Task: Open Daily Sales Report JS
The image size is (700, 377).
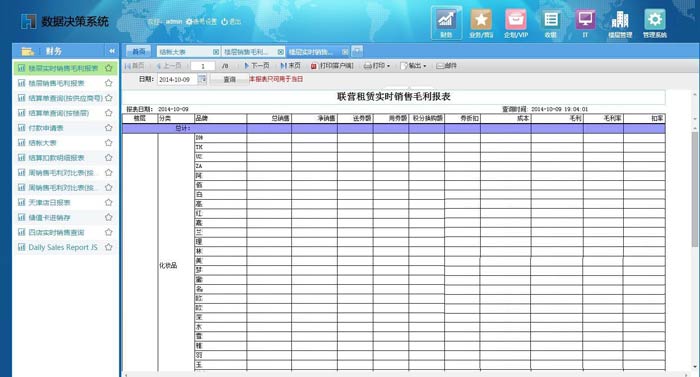Action: 63,247
